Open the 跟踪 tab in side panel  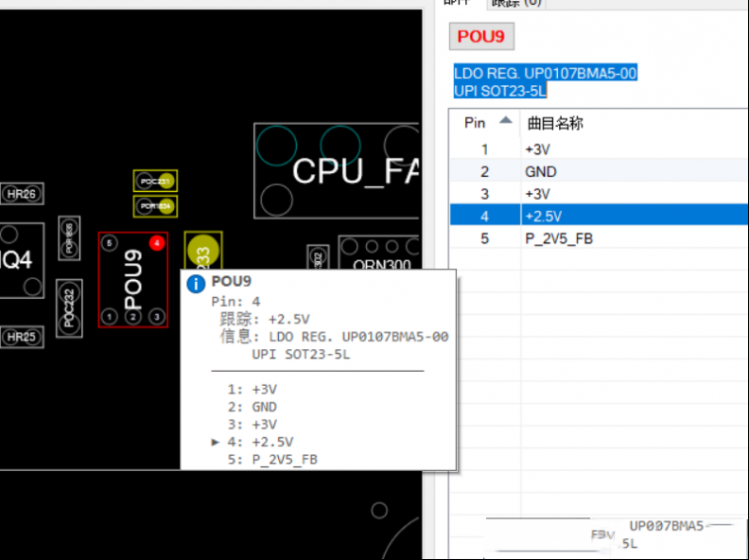[x=517, y=4]
